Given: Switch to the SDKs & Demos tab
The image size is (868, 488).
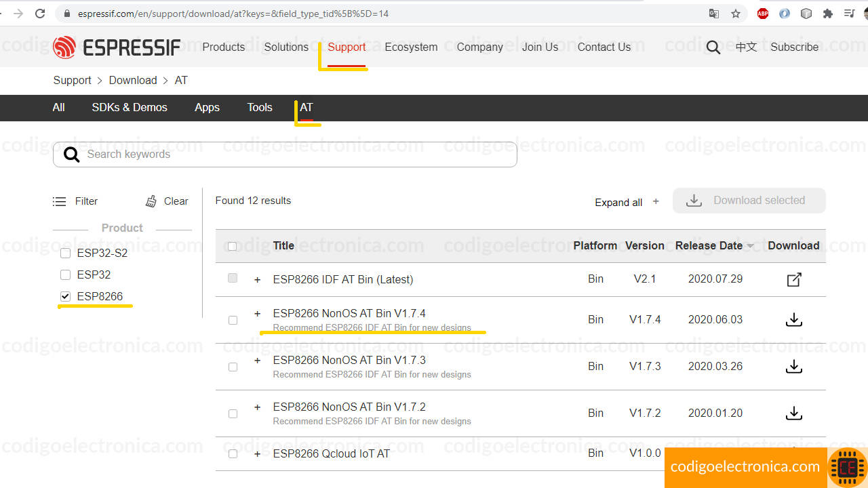Looking at the screenshot, I should [130, 107].
